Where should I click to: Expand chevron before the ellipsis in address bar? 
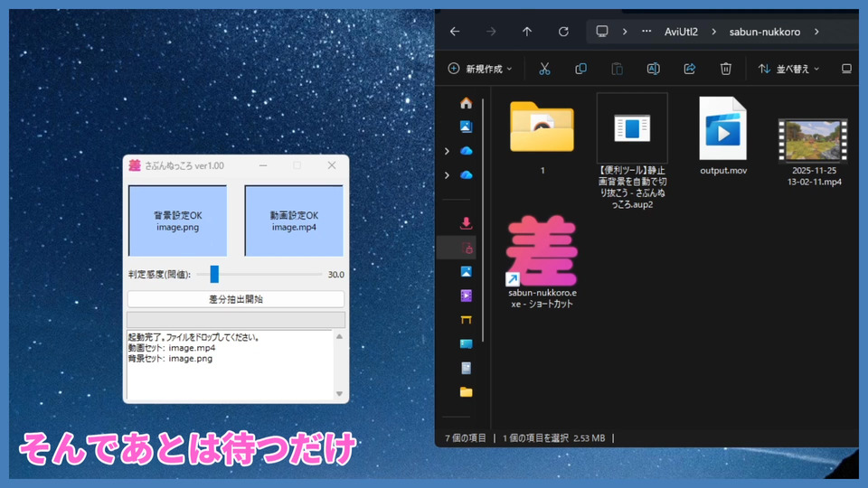[625, 32]
